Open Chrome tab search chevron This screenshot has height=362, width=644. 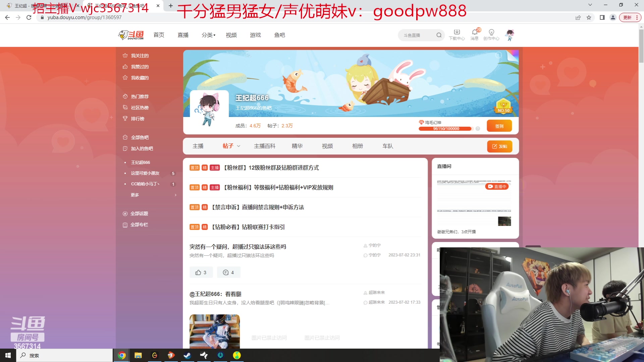[x=590, y=5]
